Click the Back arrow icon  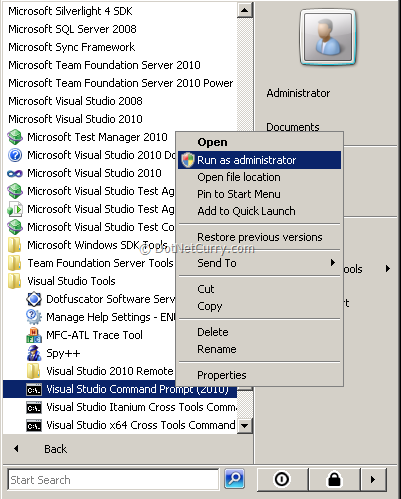point(16,449)
